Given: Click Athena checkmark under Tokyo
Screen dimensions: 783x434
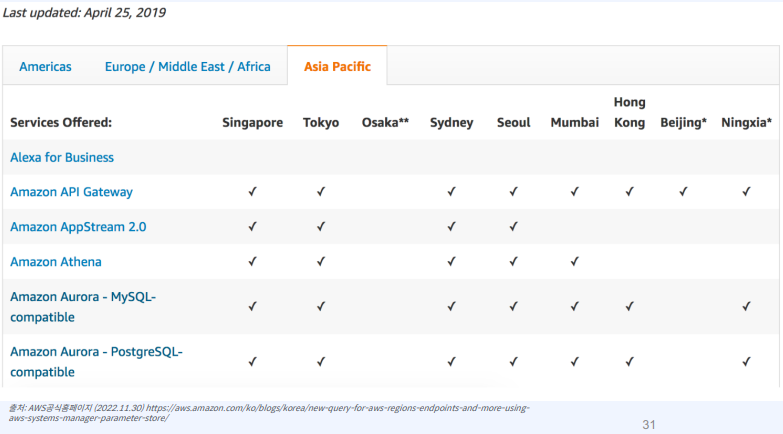Looking at the screenshot, I should 321,261.
